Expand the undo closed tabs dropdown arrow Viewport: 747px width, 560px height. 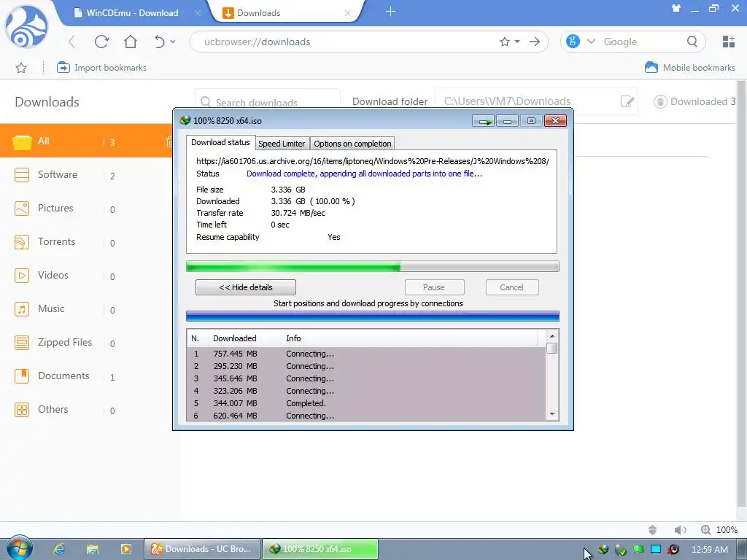173,42
